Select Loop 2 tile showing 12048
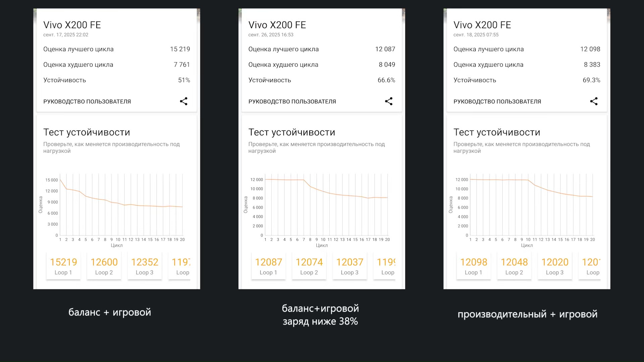 click(x=514, y=266)
